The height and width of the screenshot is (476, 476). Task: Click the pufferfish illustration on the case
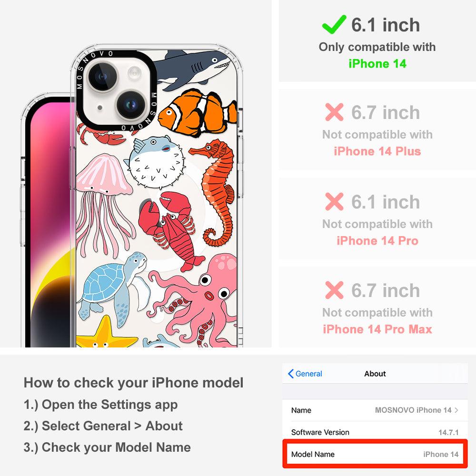156,162
